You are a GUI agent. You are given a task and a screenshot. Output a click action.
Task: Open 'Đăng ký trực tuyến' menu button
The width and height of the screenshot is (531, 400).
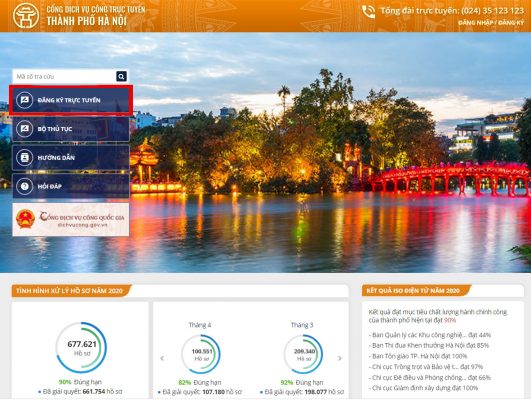click(71, 100)
